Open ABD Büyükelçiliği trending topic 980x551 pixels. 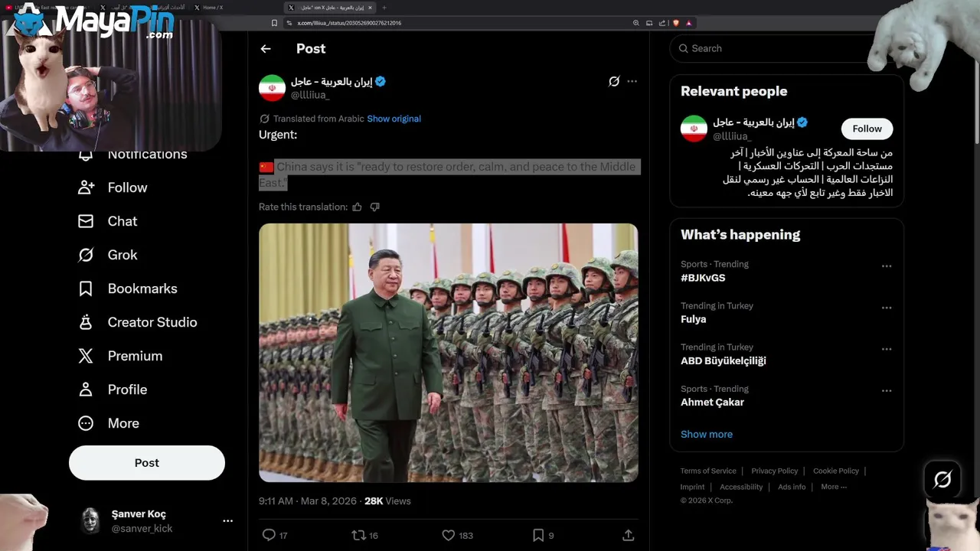click(724, 360)
